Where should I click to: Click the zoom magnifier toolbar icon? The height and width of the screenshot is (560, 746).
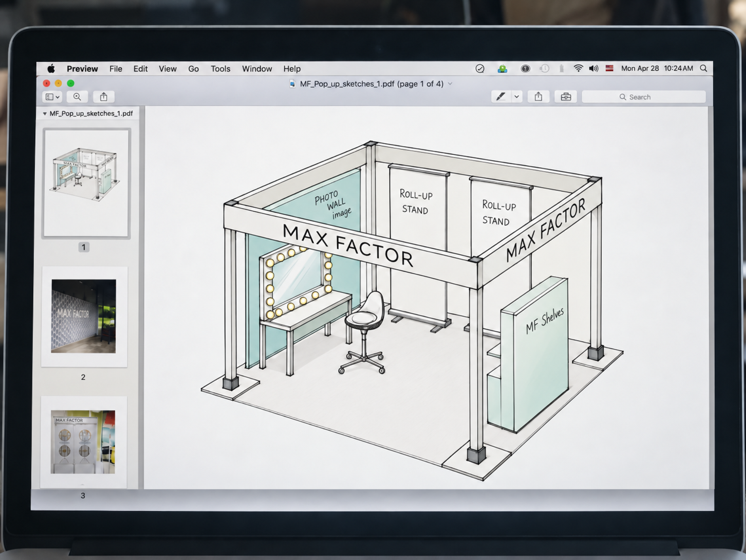(77, 97)
